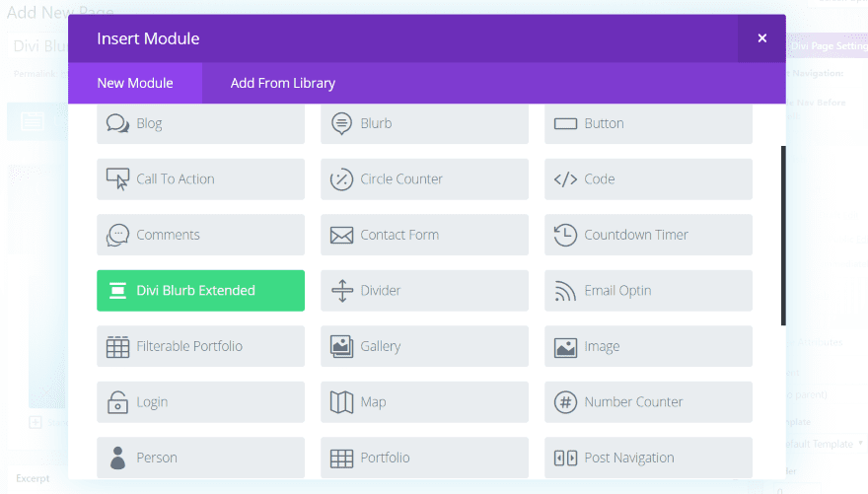Select the Blurb module icon
The width and height of the screenshot is (868, 494).
pos(342,123)
